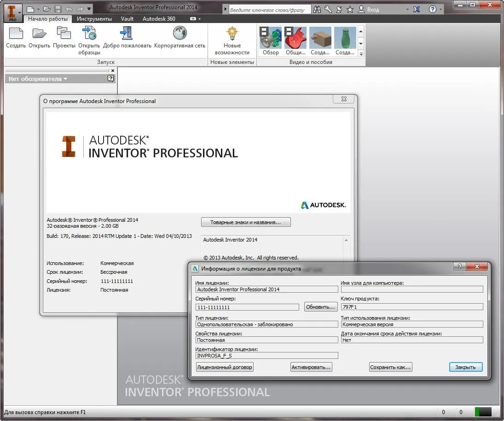Open the Vault ribbon tab
Screen dimensions: 504x421
click(127, 19)
